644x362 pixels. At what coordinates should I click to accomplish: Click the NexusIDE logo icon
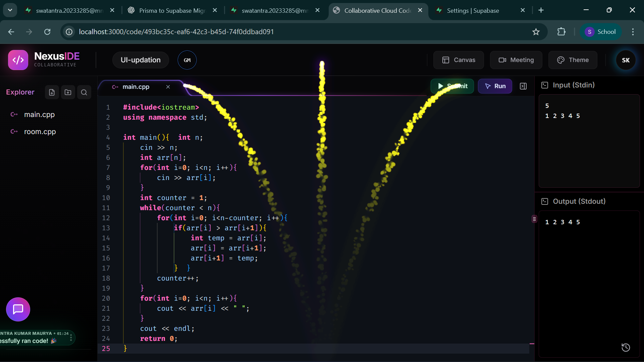18,60
